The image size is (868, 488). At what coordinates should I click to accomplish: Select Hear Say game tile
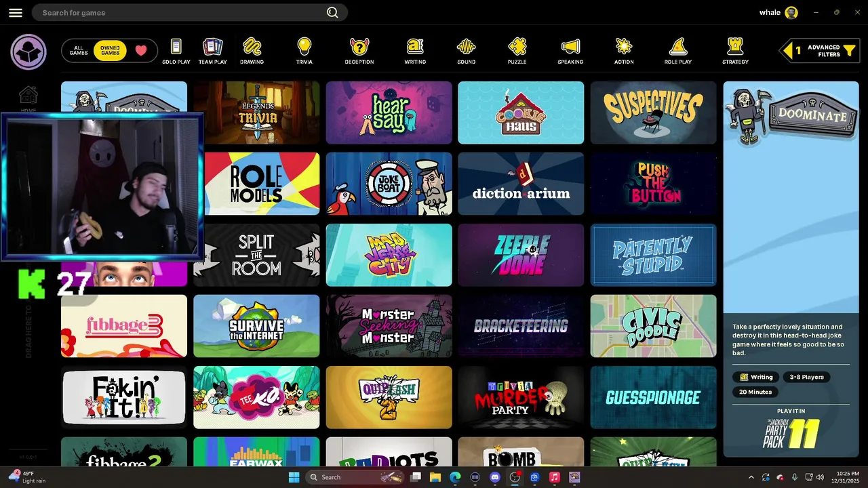tap(389, 113)
